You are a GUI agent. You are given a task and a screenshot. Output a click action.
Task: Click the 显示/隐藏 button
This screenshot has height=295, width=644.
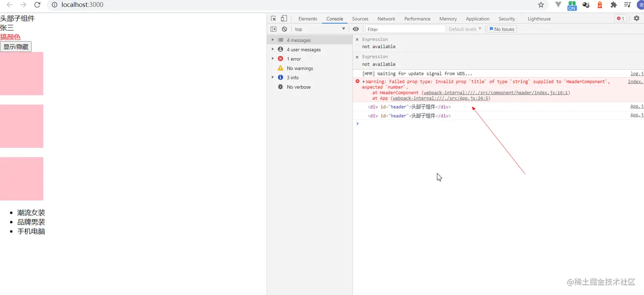tap(16, 47)
